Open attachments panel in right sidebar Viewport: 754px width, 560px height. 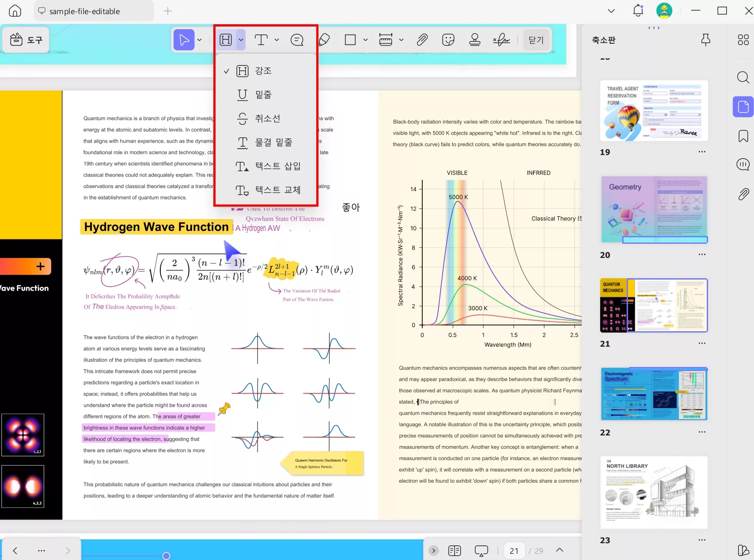743,194
